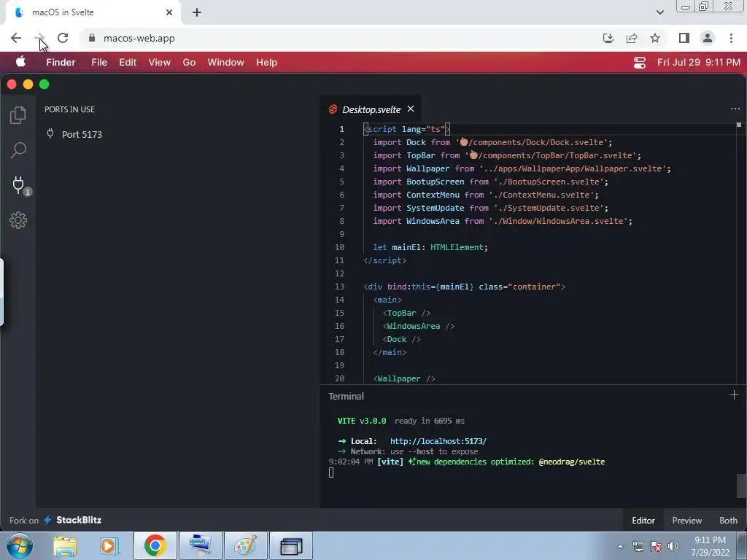
Task: Click the Terminal panel title
Action: coord(346,396)
